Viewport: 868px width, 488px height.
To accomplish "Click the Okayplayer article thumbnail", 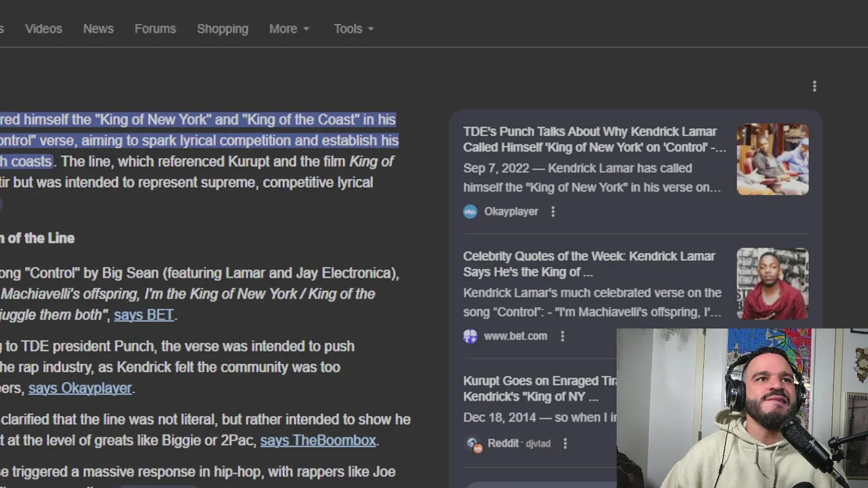I will click(x=772, y=159).
